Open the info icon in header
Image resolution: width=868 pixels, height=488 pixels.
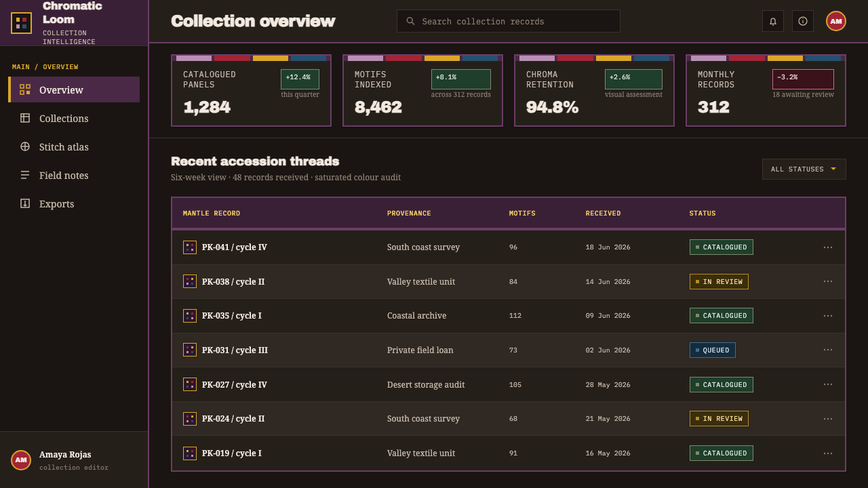pyautogui.click(x=803, y=21)
